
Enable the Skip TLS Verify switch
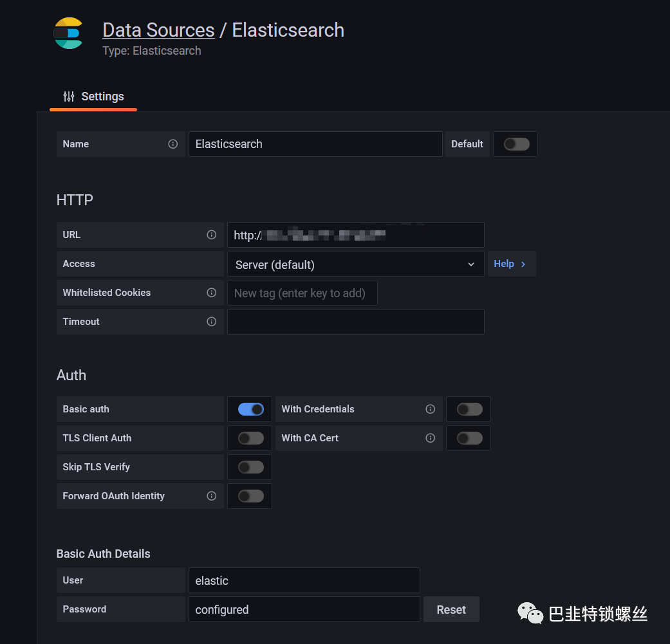click(251, 467)
